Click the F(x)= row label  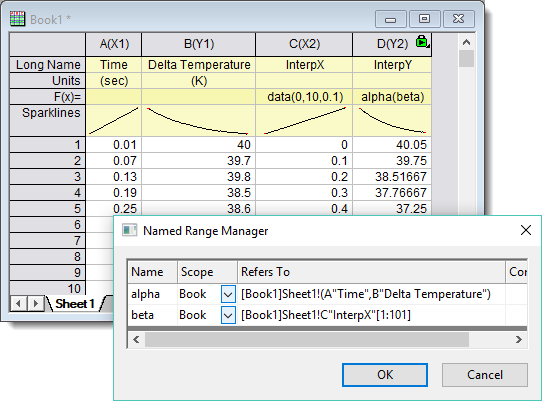click(48, 97)
